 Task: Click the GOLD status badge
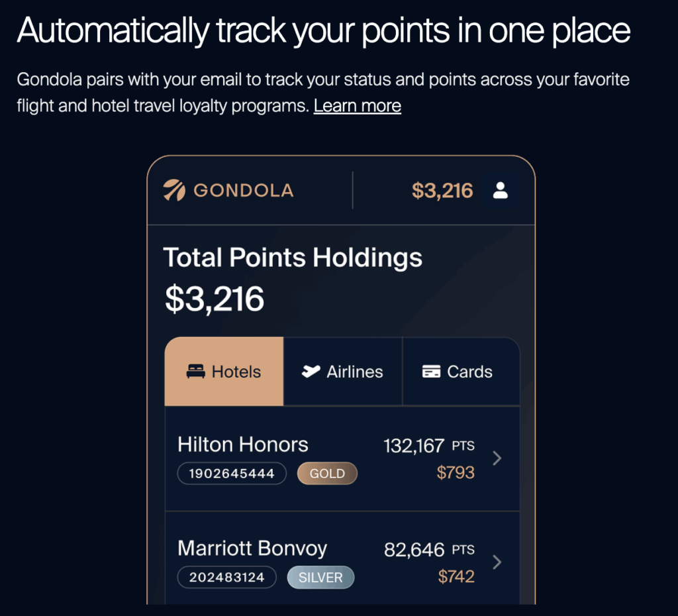327,474
